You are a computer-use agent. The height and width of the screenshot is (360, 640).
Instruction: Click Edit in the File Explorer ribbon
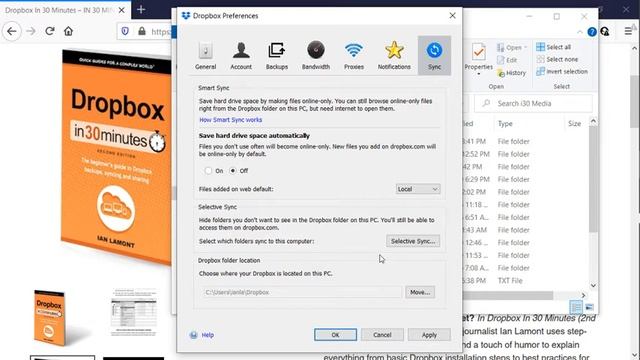[507, 60]
